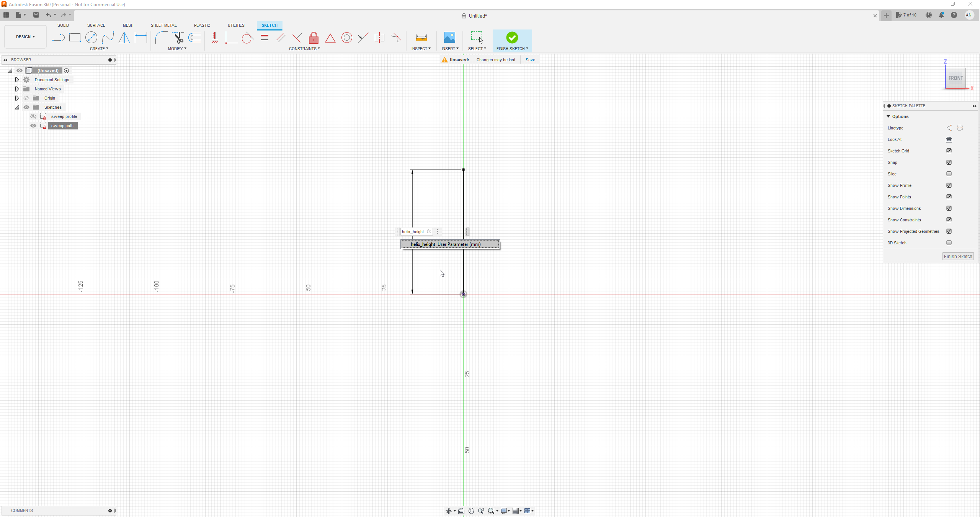
Task: Show the sweep profile sketch
Action: pos(33,116)
